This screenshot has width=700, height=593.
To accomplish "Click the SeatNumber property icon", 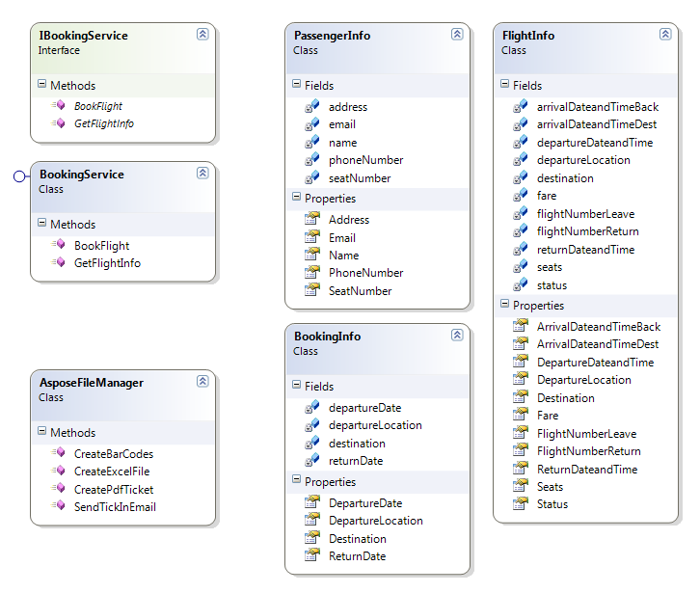I will tap(312, 291).
